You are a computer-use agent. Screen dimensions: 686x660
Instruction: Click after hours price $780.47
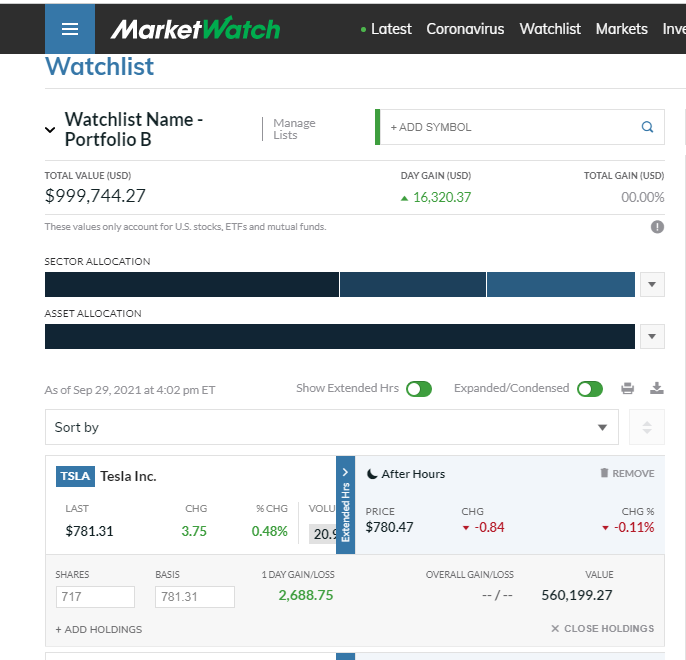click(389, 527)
